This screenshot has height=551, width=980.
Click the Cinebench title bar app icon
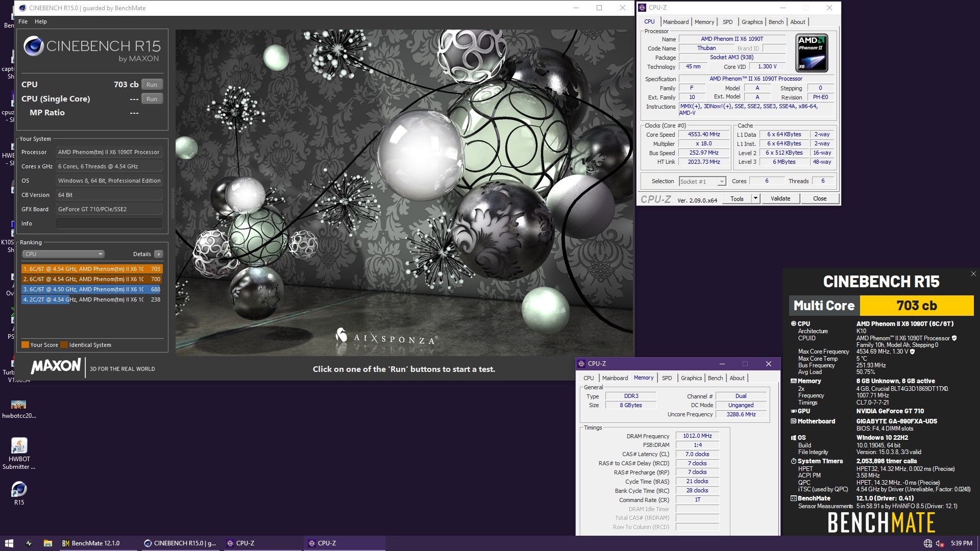tap(22, 8)
